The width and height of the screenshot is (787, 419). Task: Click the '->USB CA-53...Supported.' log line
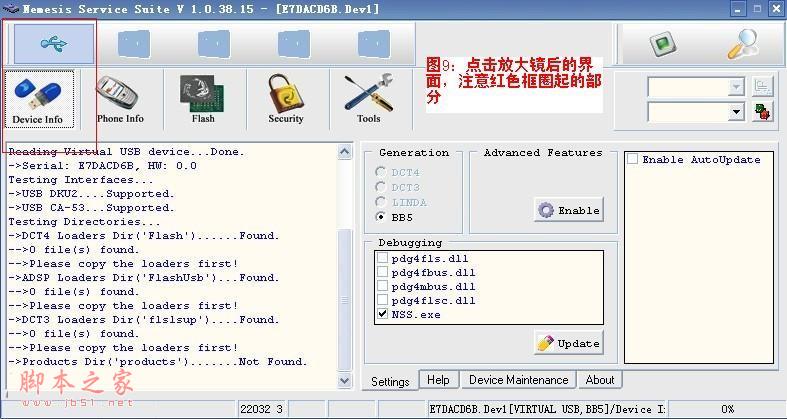pyautogui.click(x=91, y=208)
